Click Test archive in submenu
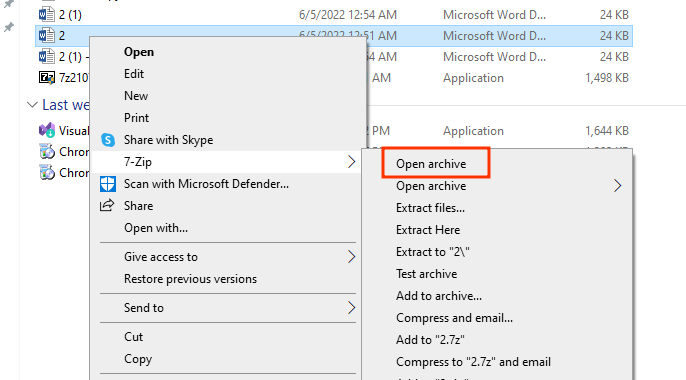Image resolution: width=686 pixels, height=380 pixels. [427, 274]
